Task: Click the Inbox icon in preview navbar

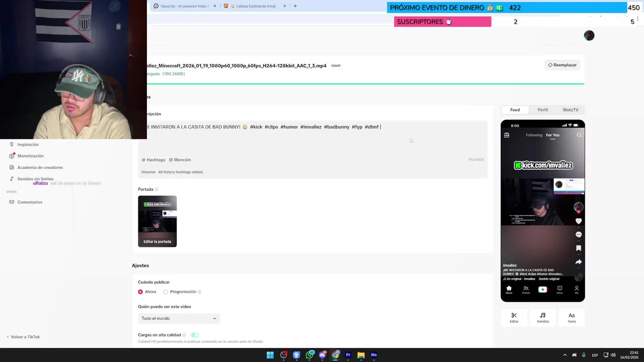Action: click(559, 289)
